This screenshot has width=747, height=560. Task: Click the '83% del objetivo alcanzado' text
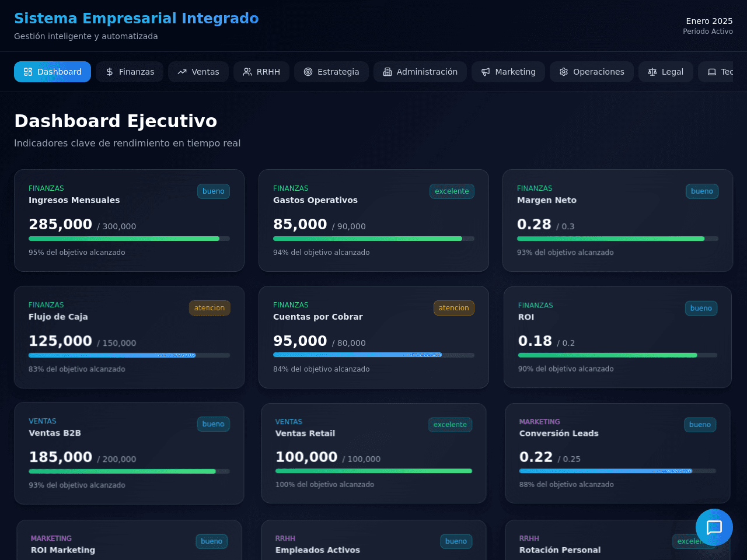(x=77, y=369)
